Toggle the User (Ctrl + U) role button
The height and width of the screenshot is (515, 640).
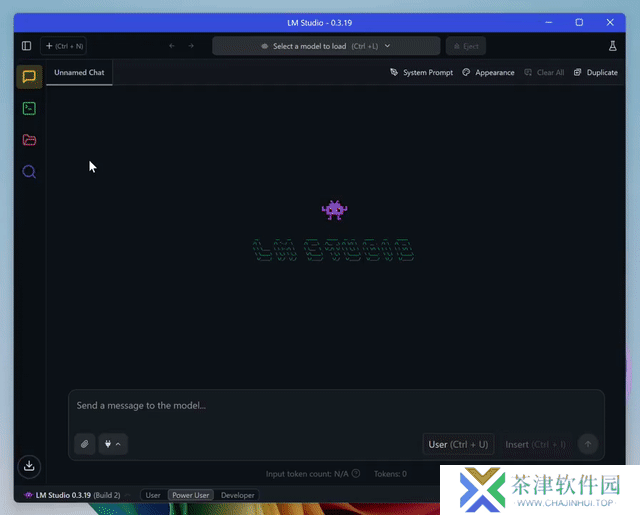point(458,444)
